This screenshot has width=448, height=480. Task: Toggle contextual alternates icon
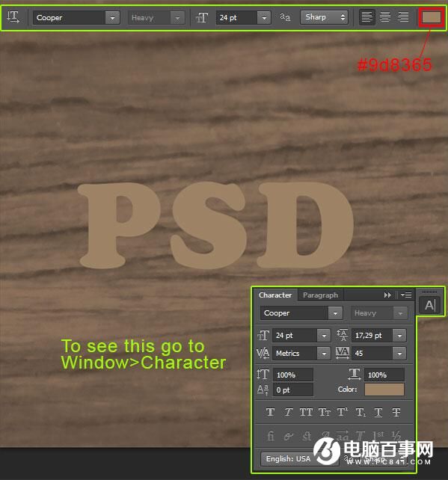tap(288, 436)
